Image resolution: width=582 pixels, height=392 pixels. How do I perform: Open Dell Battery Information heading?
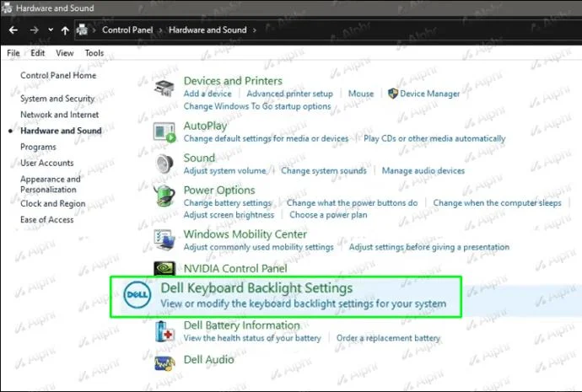(x=241, y=325)
